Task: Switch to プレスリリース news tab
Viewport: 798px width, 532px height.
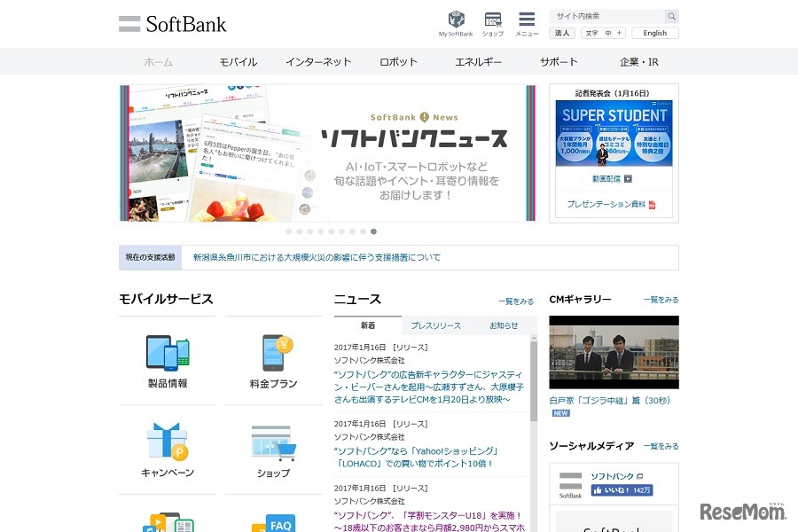Action: [438, 326]
